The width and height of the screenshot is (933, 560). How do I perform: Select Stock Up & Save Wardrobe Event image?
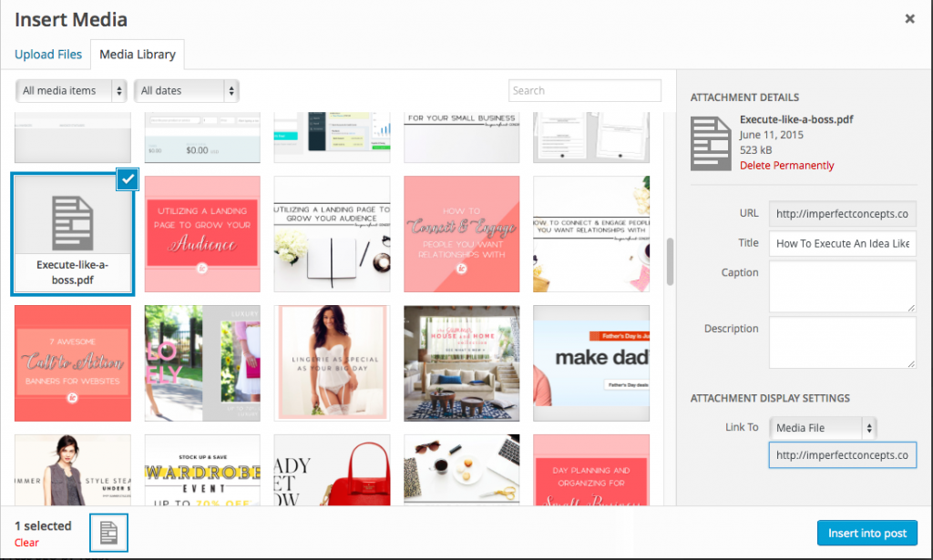pos(202,470)
